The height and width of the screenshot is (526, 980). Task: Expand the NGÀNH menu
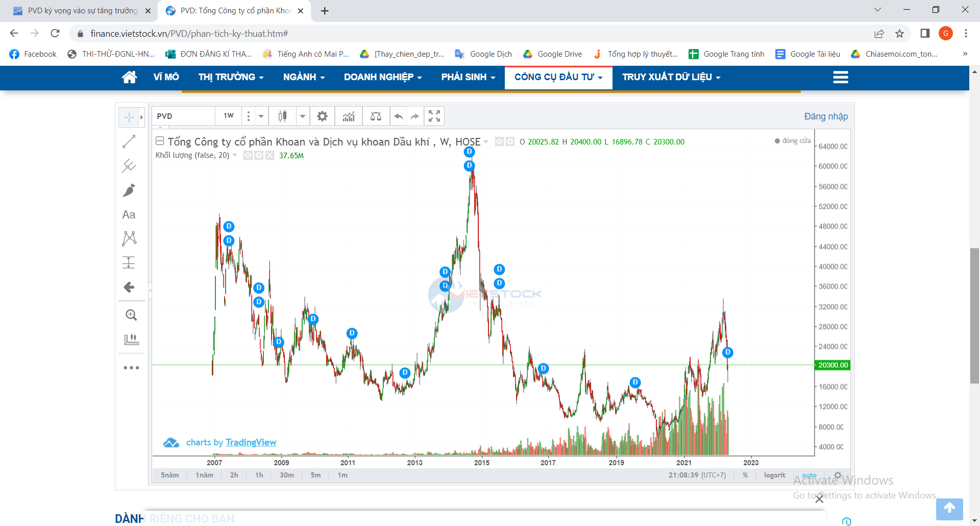[304, 77]
